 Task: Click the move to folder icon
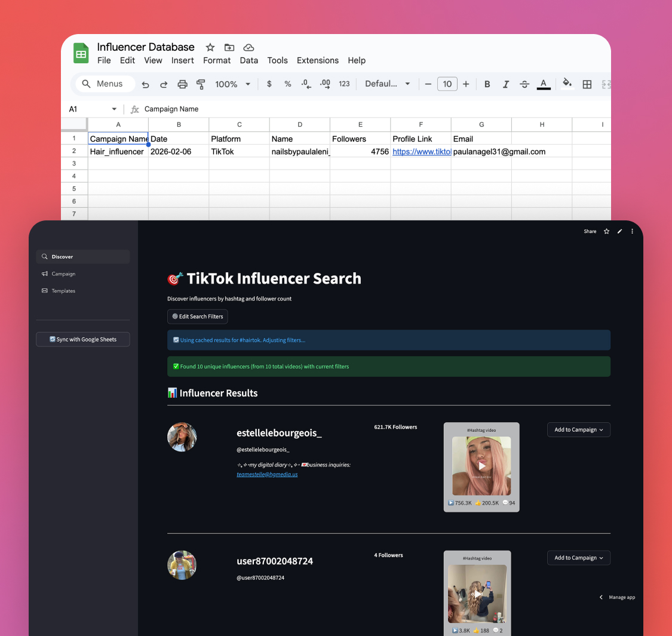pos(229,47)
